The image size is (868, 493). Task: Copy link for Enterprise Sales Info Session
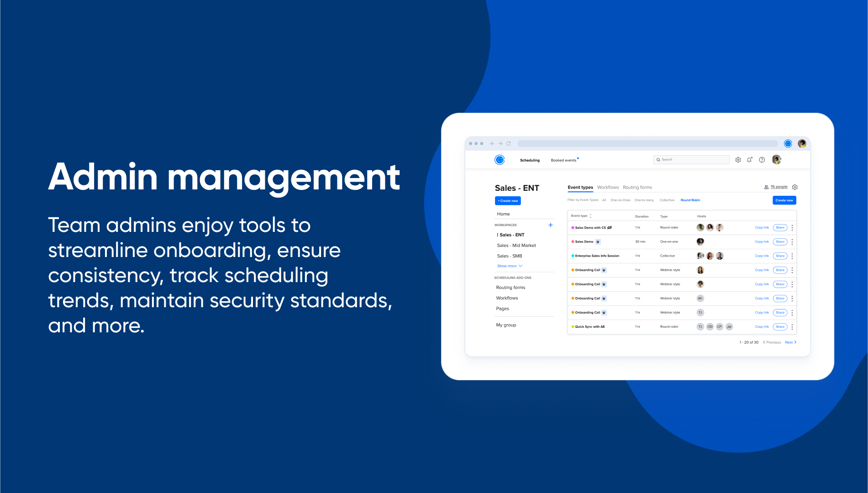(x=762, y=256)
